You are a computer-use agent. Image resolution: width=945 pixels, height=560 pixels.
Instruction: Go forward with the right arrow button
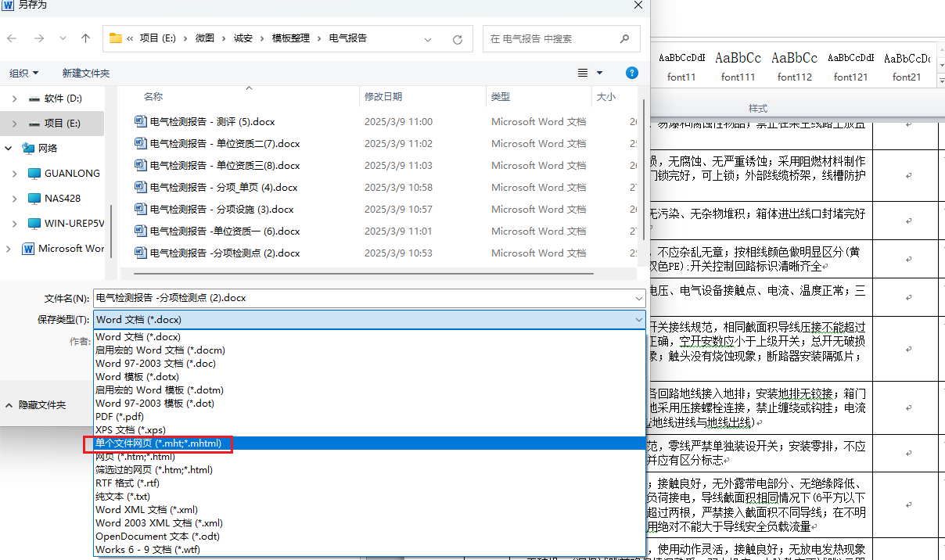point(39,38)
